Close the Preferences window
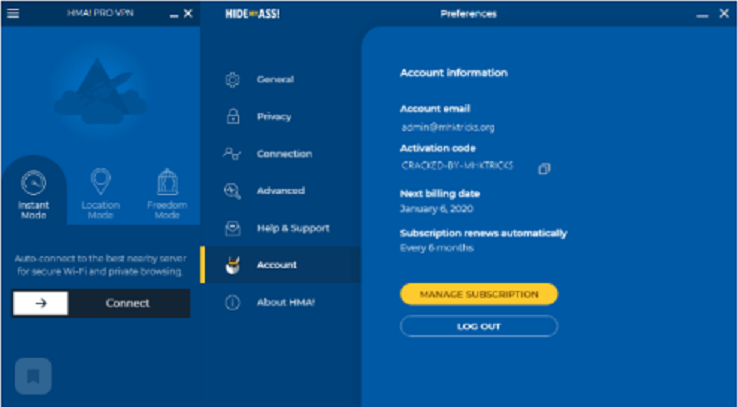Screen dimensions: 738x407 [x=724, y=14]
